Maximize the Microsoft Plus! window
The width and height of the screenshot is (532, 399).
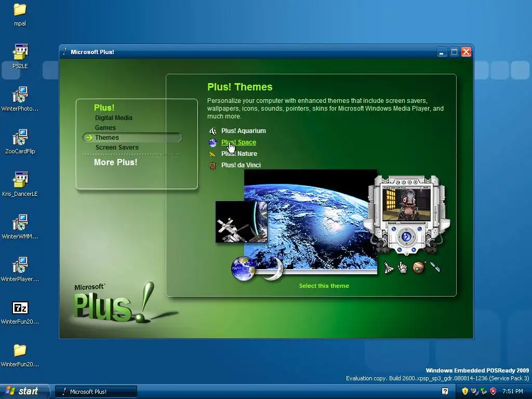(x=454, y=52)
